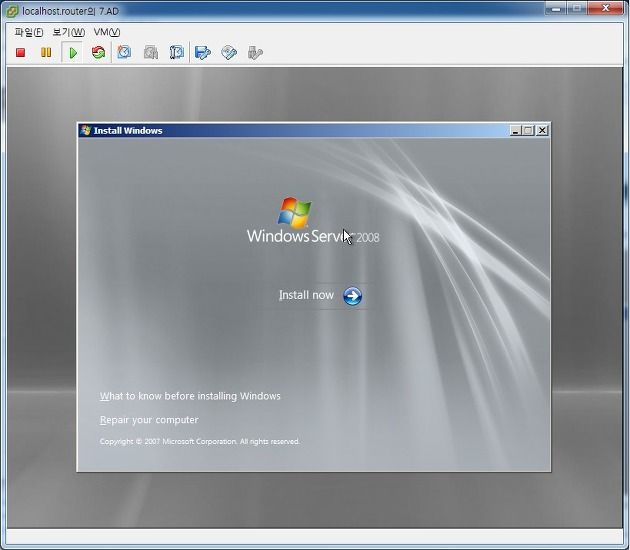The image size is (630, 550).
Task: Click the grayed revert to snapshot icon
Action: (151, 53)
